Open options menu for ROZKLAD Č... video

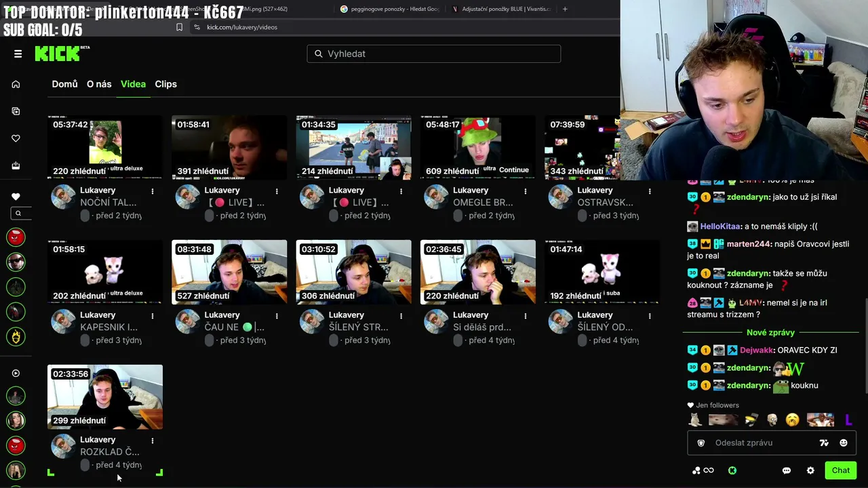coord(153,441)
